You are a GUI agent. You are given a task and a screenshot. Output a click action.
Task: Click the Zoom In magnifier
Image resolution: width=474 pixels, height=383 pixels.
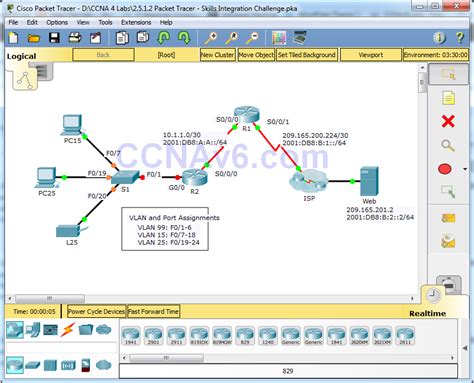tap(211, 38)
